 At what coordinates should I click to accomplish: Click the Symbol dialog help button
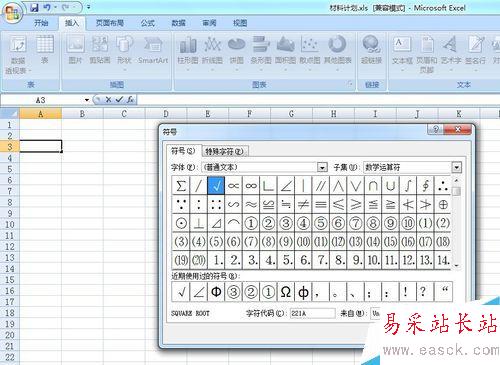click(435, 129)
